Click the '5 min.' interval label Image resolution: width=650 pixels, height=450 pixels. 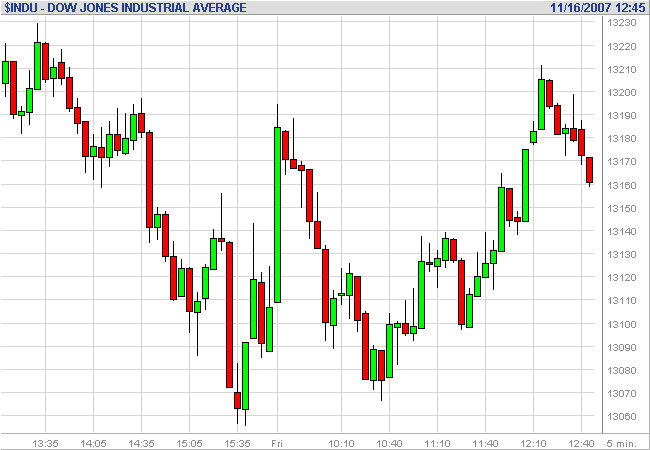621,444
